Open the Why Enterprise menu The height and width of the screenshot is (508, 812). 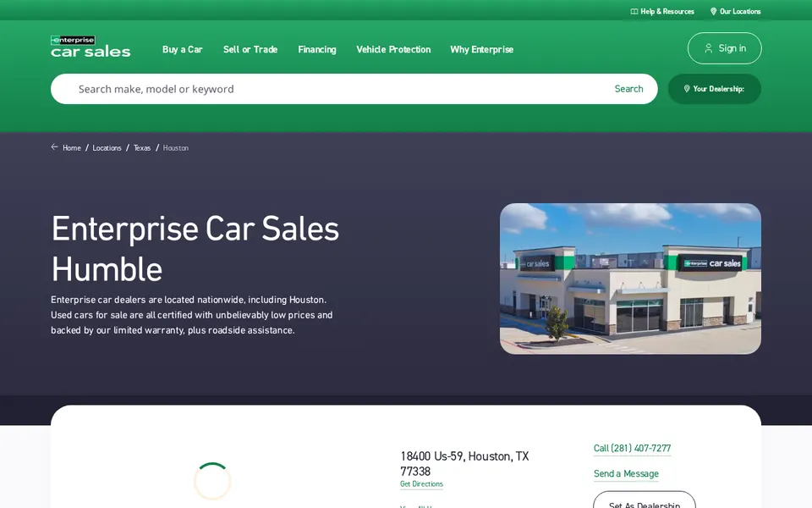click(x=481, y=49)
